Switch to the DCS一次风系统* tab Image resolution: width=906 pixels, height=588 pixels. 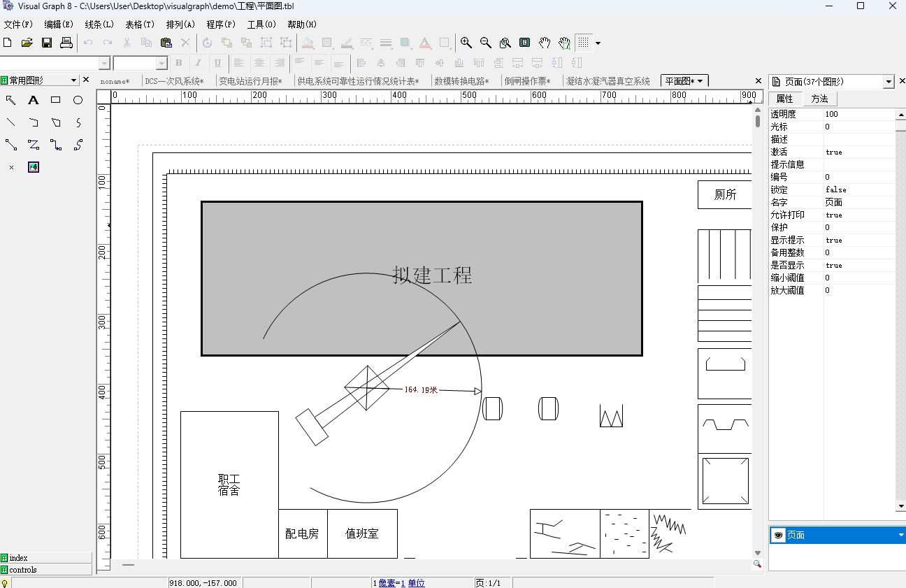point(174,81)
